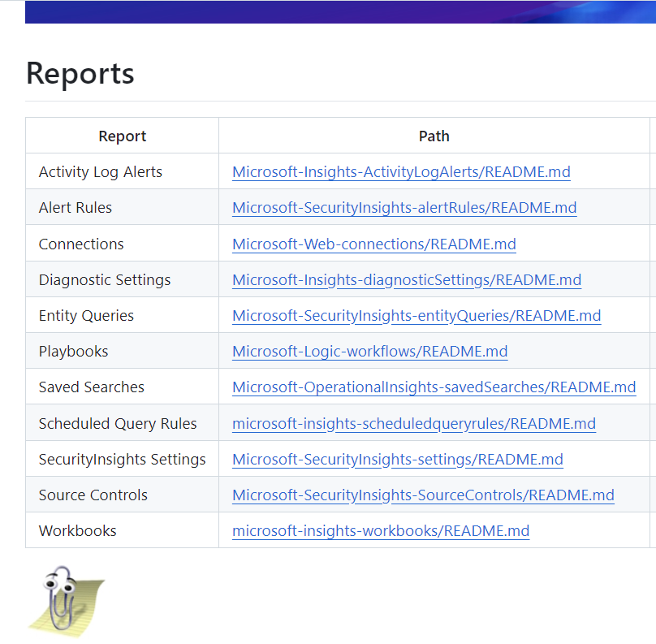Select the Source Controls cell
The width and height of the screenshot is (656, 644).
click(x=122, y=495)
